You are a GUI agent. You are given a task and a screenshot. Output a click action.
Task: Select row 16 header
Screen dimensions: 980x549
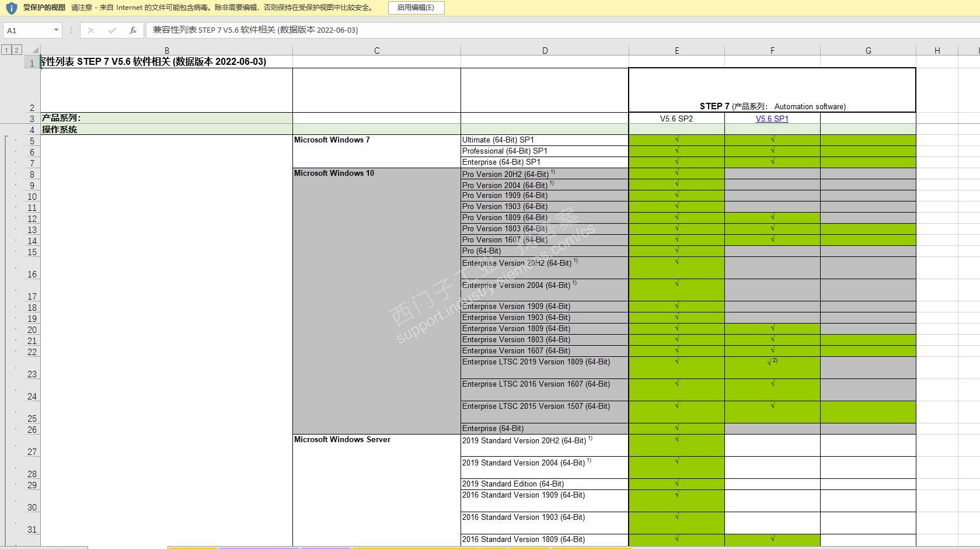point(32,268)
